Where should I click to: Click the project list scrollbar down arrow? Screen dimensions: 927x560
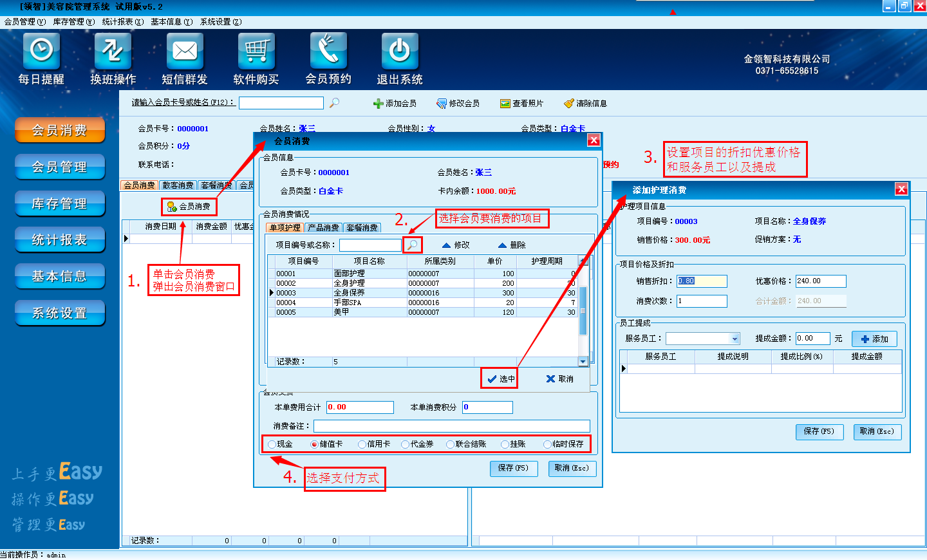pyautogui.click(x=583, y=362)
